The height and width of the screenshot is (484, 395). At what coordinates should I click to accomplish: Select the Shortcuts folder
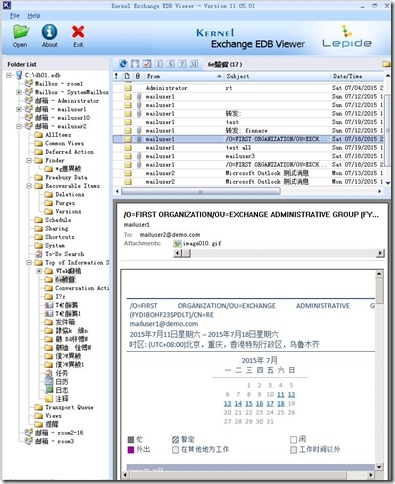[60, 237]
